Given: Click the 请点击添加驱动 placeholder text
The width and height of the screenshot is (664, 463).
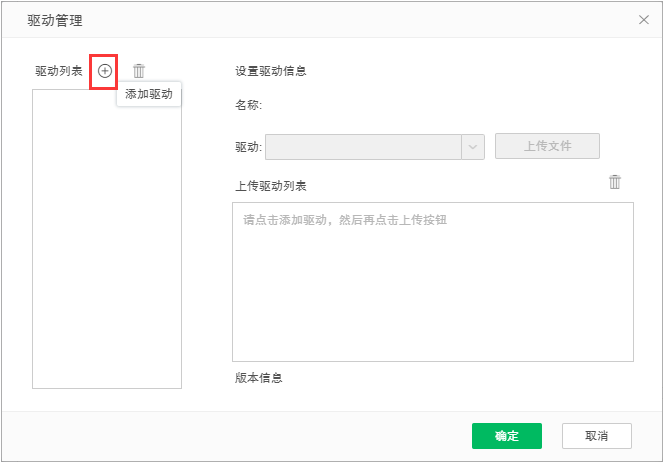Looking at the screenshot, I should pyautogui.click(x=345, y=219).
